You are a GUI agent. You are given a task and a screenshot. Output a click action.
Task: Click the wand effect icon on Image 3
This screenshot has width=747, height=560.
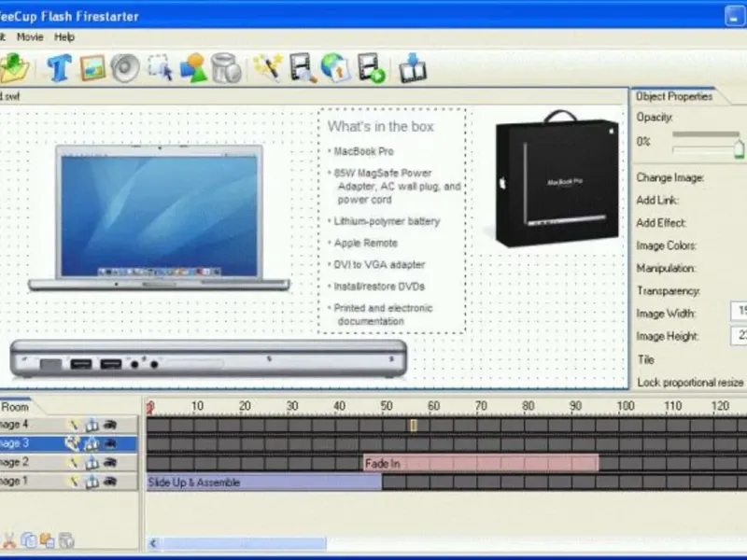coord(73,444)
